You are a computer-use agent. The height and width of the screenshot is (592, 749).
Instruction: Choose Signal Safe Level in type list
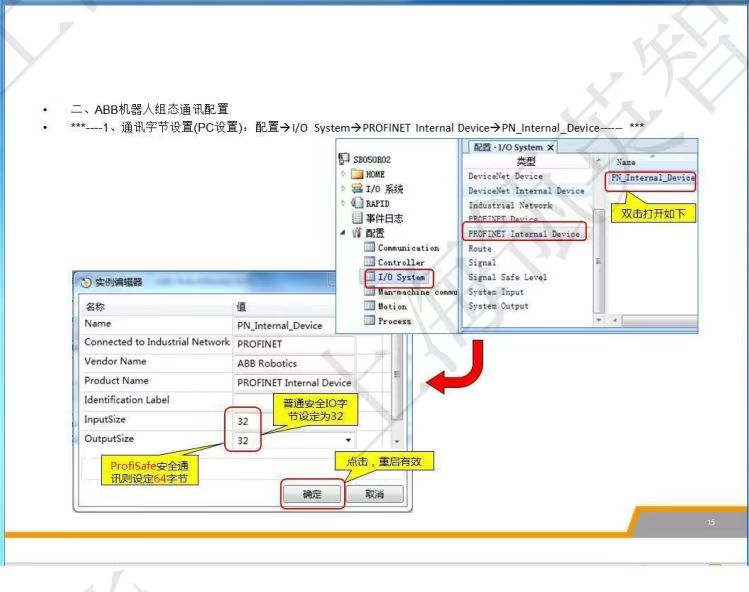coord(507,277)
